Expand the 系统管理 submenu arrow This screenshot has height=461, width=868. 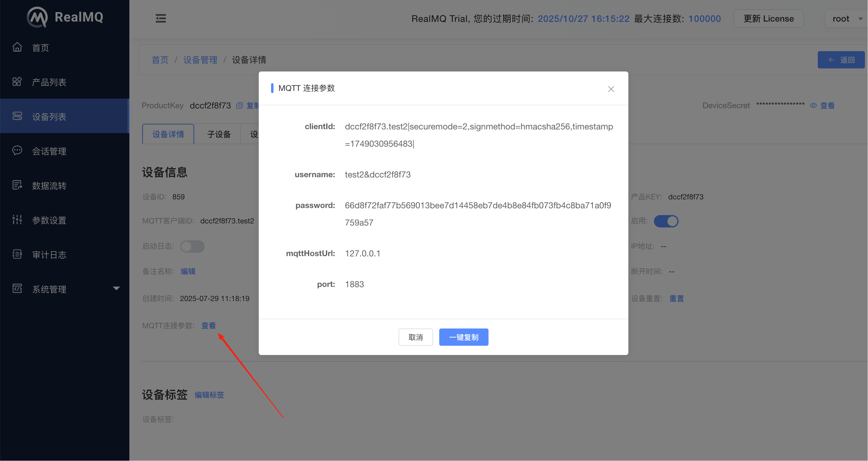[116, 288]
